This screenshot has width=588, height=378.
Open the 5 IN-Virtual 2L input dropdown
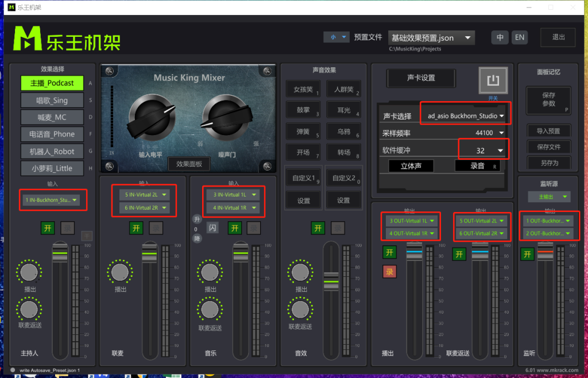pyautogui.click(x=145, y=195)
